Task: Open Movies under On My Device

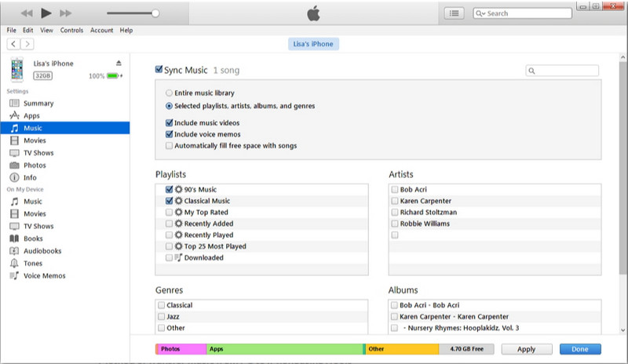Action: click(x=65, y=214)
